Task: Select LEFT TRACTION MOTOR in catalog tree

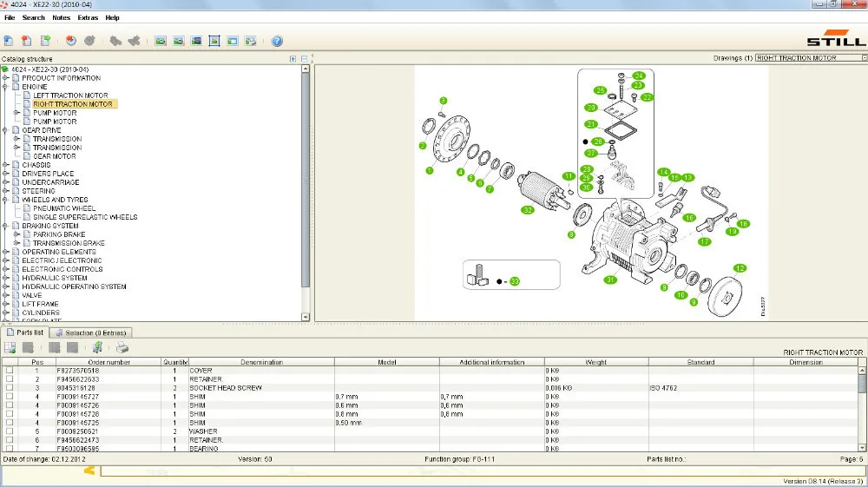Action: (x=70, y=95)
